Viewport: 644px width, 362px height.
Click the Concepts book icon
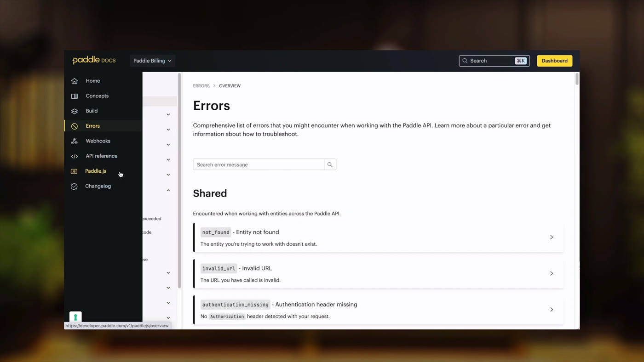75,96
